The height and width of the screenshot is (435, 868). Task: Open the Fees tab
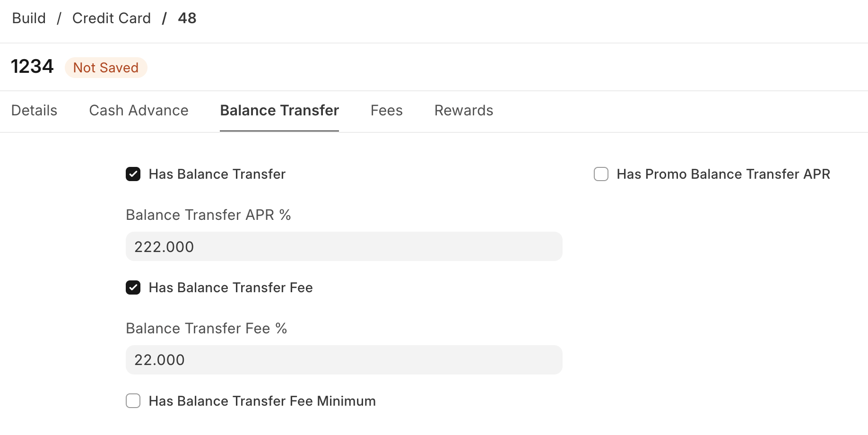pyautogui.click(x=386, y=111)
